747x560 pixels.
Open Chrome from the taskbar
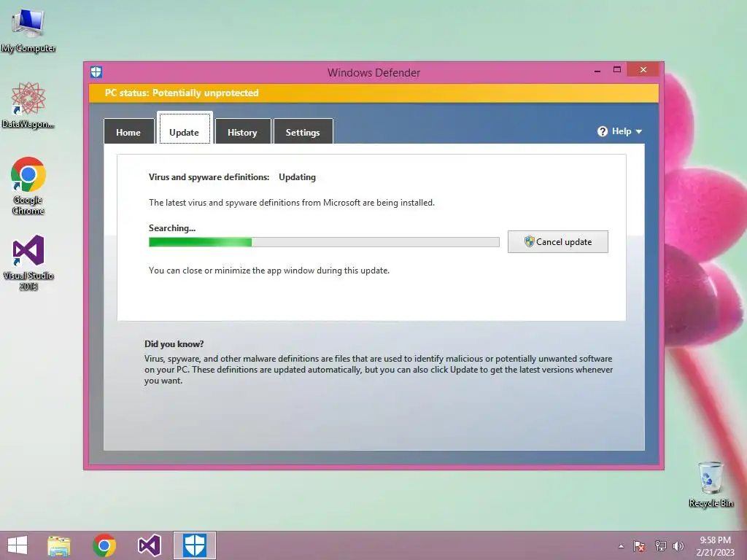[x=104, y=545]
